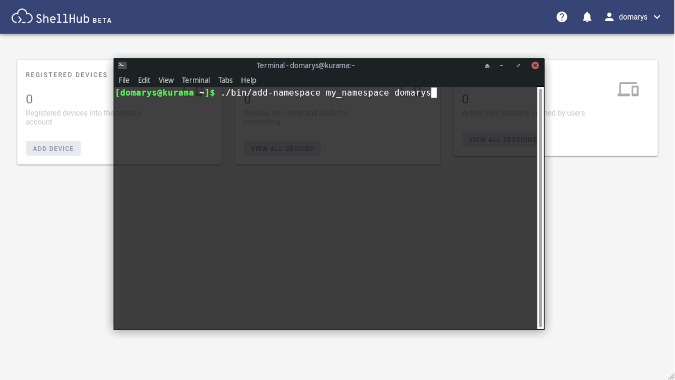Open the help question mark icon
675x380 pixels.
click(x=562, y=17)
